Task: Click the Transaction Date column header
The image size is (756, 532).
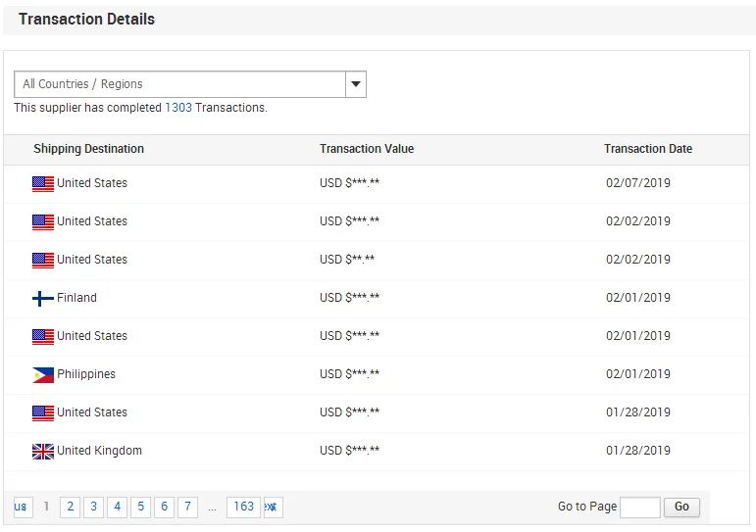Action: pyautogui.click(x=648, y=149)
